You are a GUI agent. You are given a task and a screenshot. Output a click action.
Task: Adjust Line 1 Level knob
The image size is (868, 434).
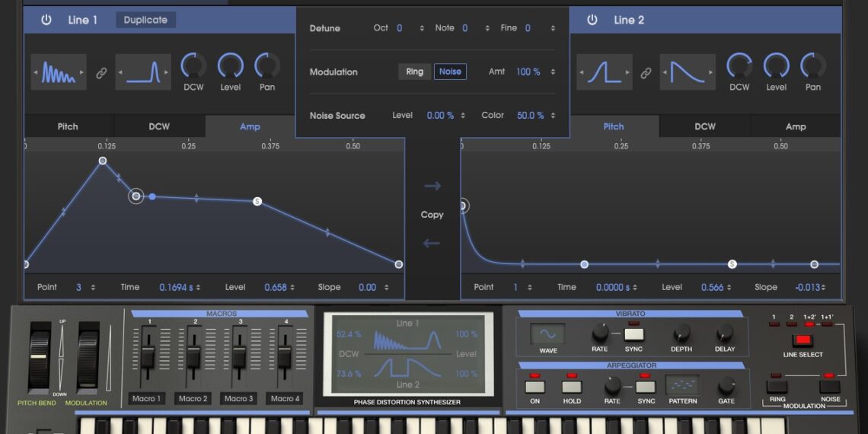point(230,66)
